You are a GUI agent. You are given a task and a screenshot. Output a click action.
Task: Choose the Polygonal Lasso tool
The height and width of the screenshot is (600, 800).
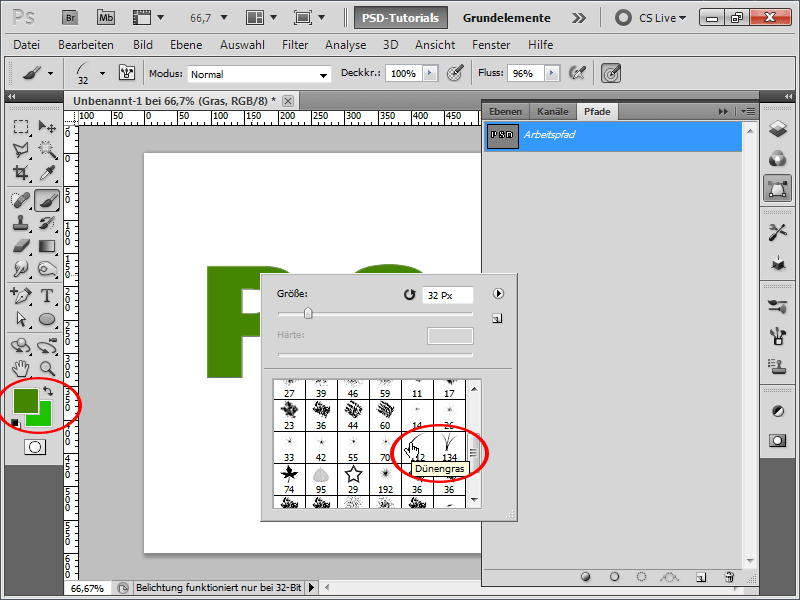(x=21, y=150)
